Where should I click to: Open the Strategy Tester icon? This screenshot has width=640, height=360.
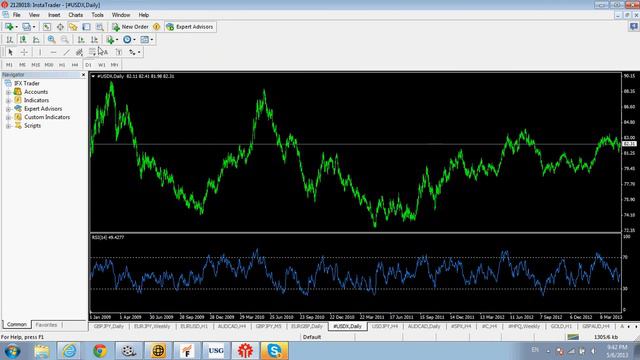click(99, 27)
